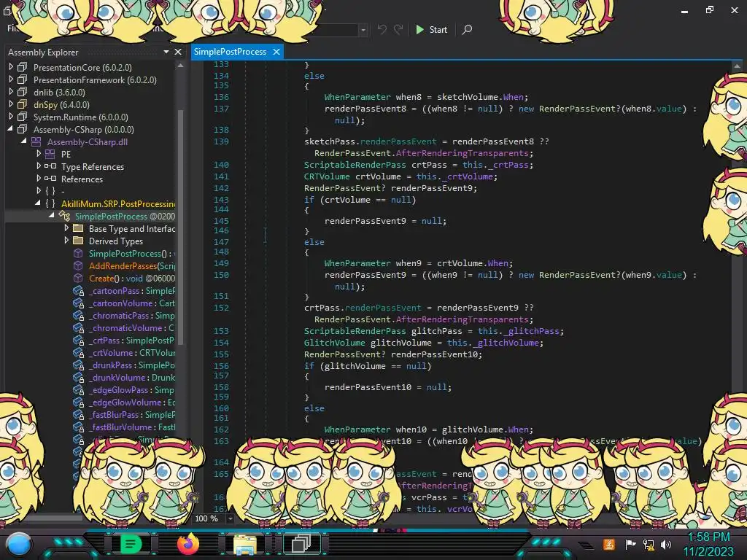Image resolution: width=747 pixels, height=560 pixels.
Task: Click the Type References icon
Action: 50,166
